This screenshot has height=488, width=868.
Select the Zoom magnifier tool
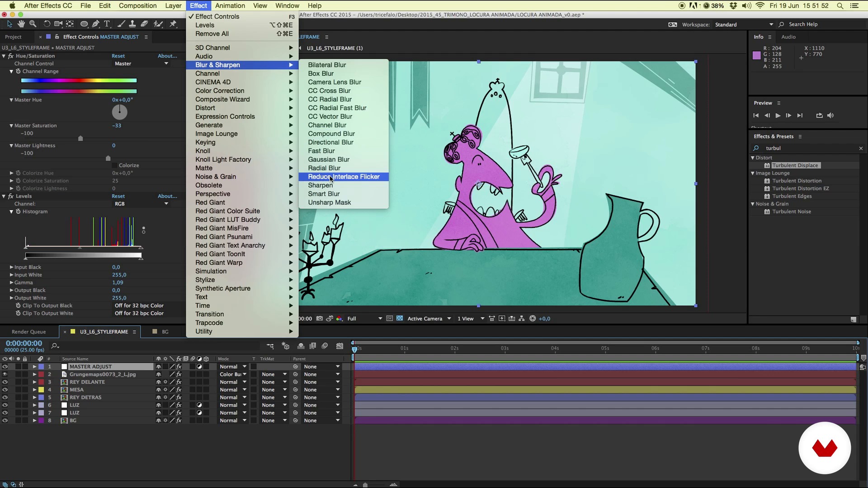point(33,24)
